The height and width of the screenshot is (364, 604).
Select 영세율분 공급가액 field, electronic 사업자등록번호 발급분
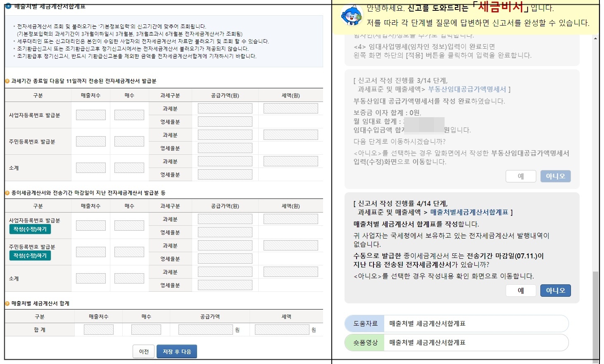point(225,122)
